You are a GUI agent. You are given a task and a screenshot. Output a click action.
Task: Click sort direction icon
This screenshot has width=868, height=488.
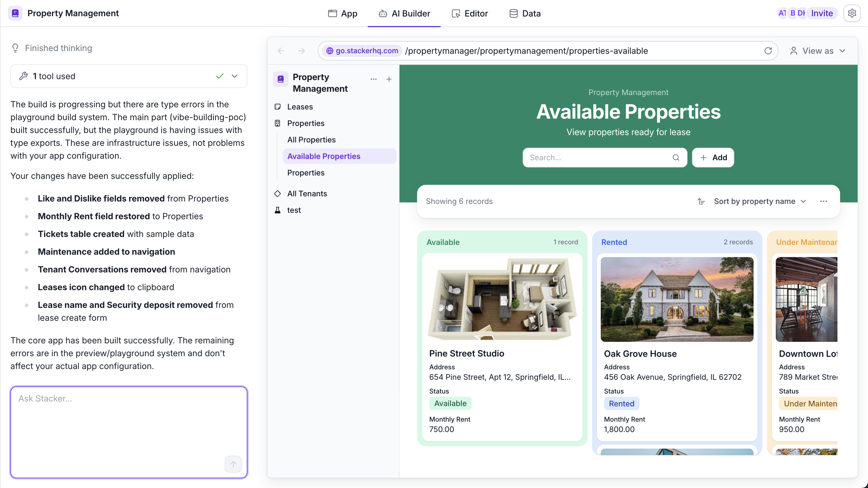pos(701,201)
